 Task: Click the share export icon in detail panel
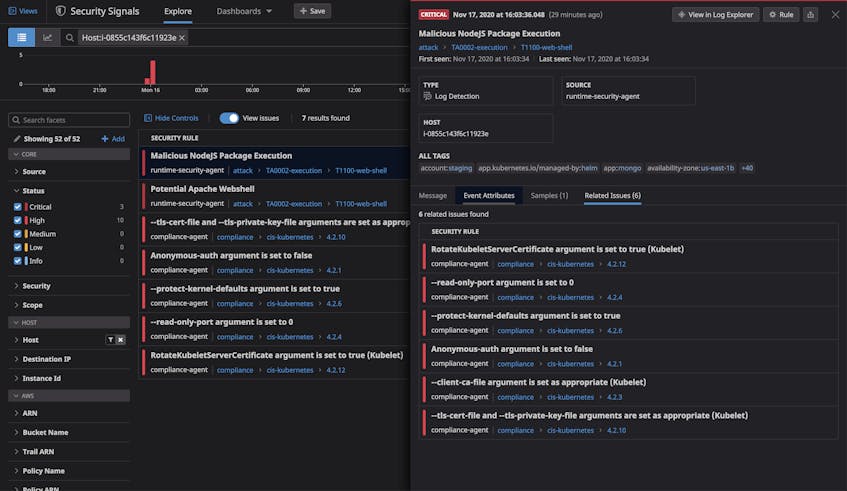(x=810, y=15)
